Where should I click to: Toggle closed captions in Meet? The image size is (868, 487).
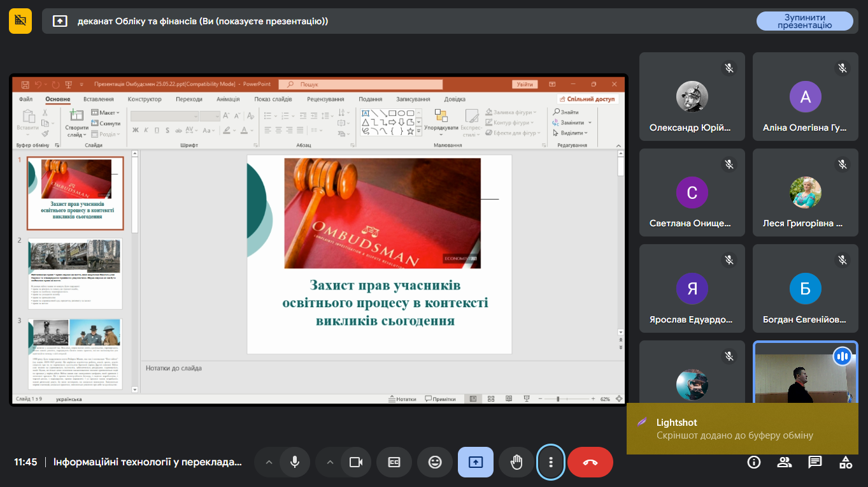coord(394,462)
